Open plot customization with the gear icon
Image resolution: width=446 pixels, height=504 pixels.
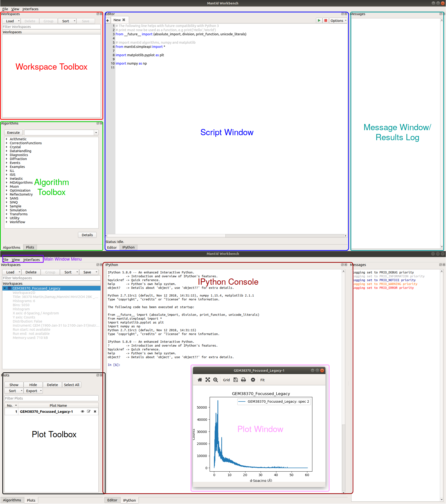(253, 380)
